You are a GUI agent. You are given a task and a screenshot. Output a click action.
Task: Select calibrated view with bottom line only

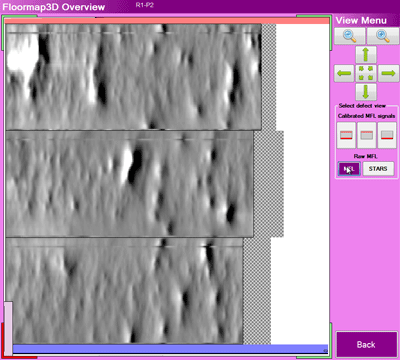tap(387, 135)
